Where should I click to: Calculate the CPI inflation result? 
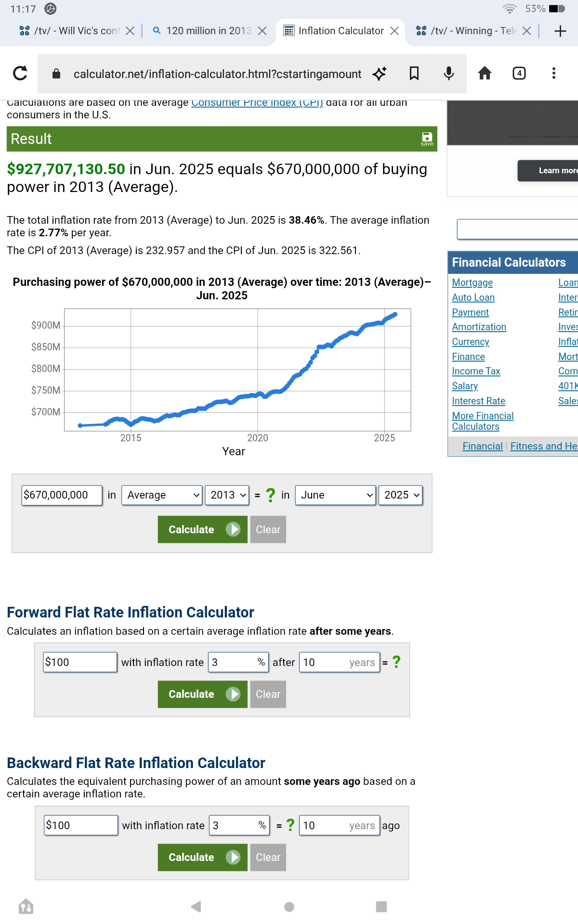202,529
